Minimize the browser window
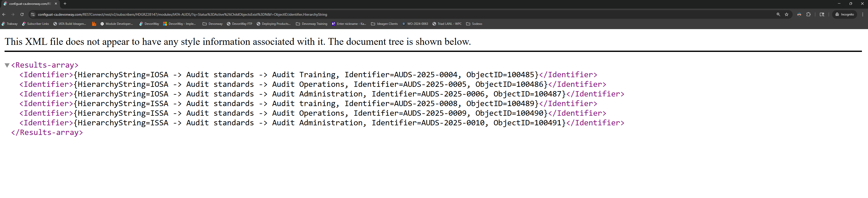Image resolution: width=868 pixels, height=198 pixels. [x=839, y=4]
